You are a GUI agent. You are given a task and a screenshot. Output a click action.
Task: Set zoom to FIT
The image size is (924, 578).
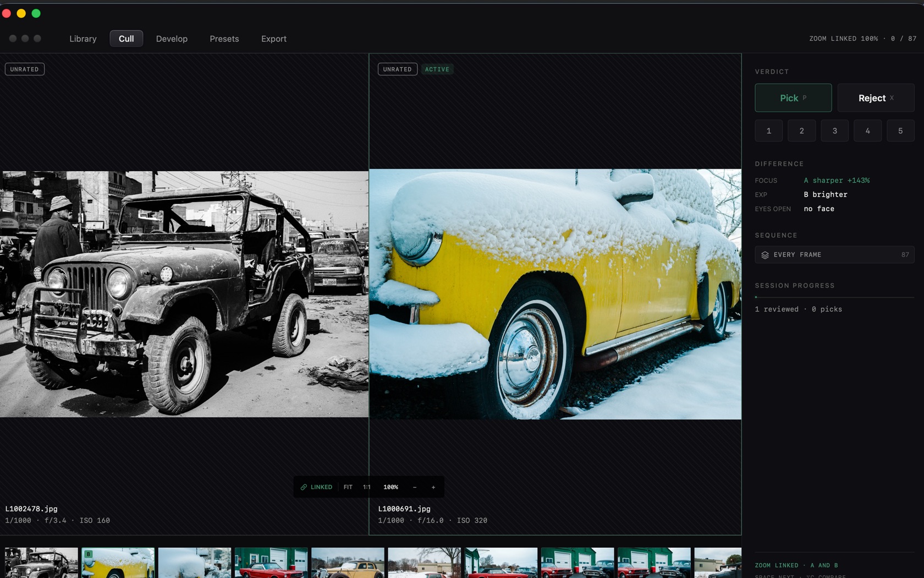[x=348, y=487]
